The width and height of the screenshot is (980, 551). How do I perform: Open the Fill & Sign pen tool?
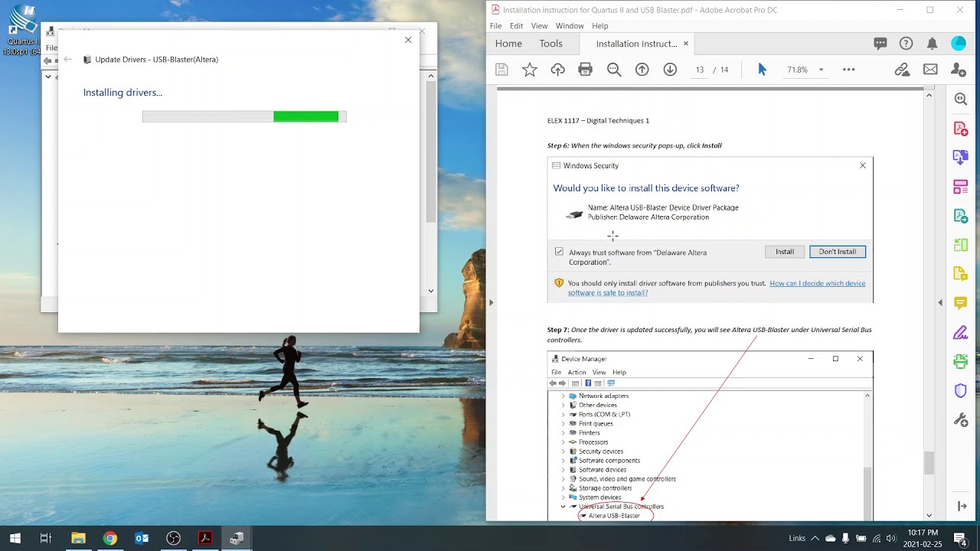click(961, 333)
